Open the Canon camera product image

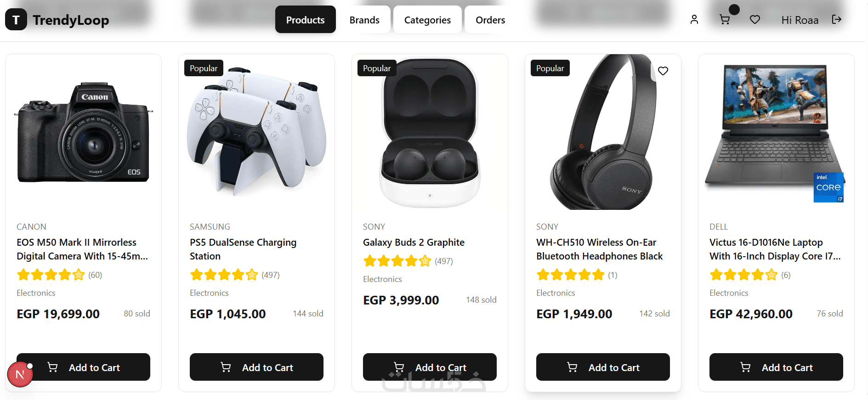click(x=83, y=132)
